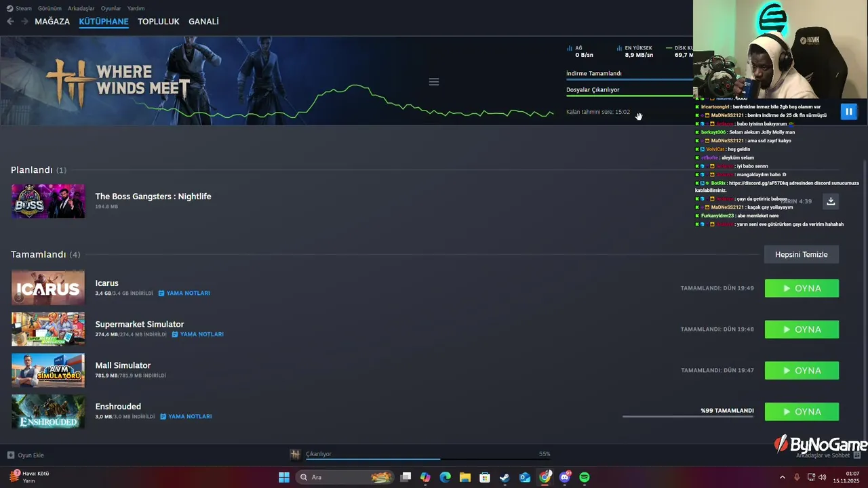Viewport: 868px width, 488px height.
Task: Go back with the left arrow
Action: coord(10,22)
